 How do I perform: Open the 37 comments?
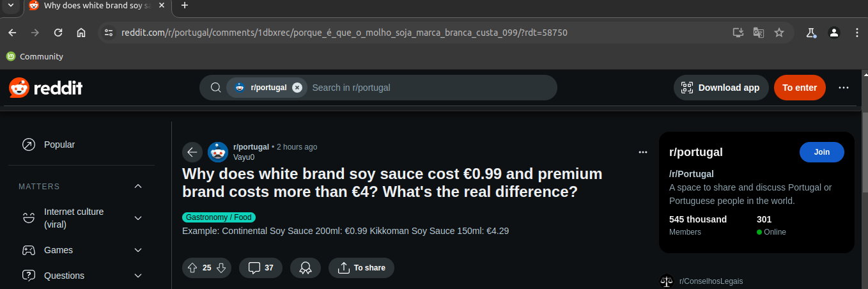[261, 268]
